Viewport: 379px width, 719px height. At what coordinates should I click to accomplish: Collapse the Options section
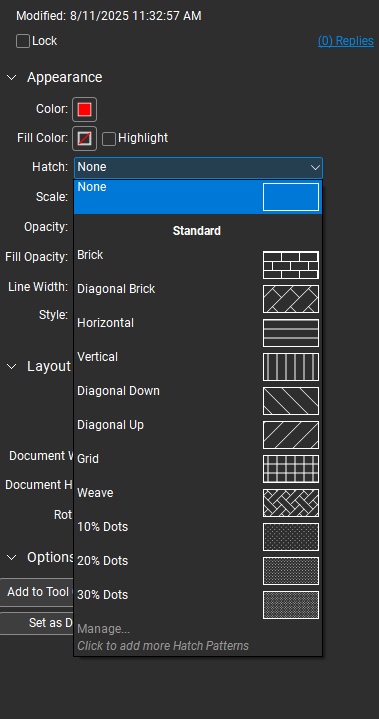pos(12,558)
